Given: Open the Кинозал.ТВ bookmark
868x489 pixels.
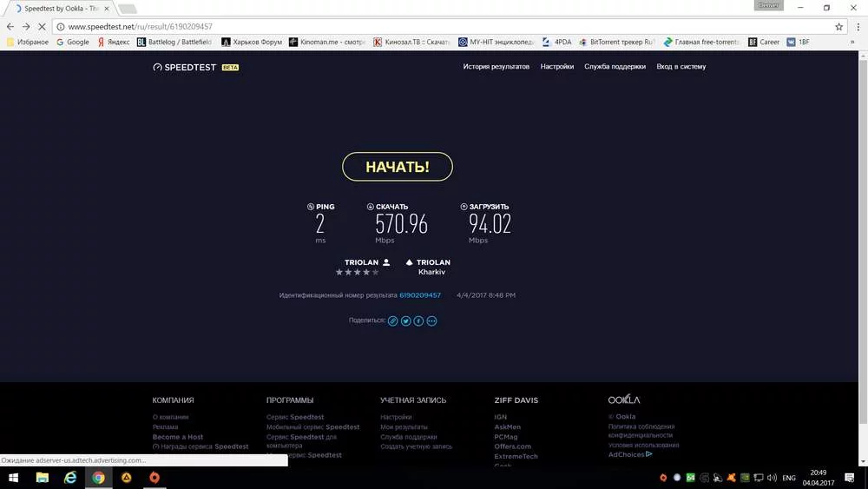Looking at the screenshot, I should [411, 42].
